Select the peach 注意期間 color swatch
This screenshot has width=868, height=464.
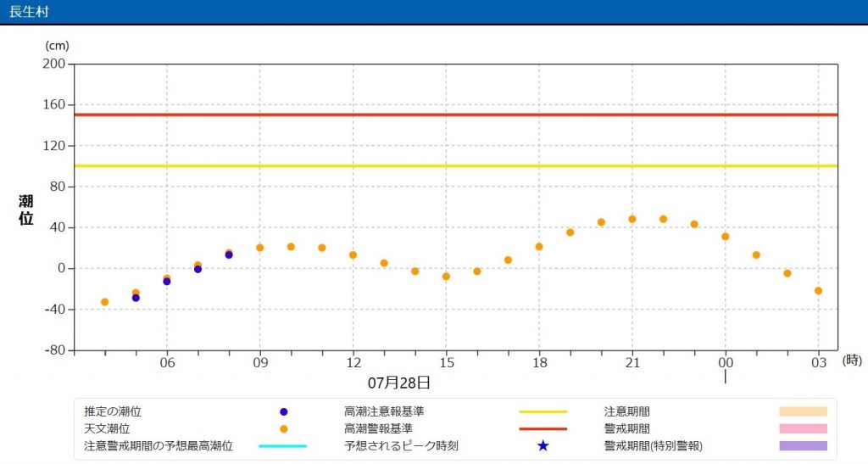(x=804, y=411)
